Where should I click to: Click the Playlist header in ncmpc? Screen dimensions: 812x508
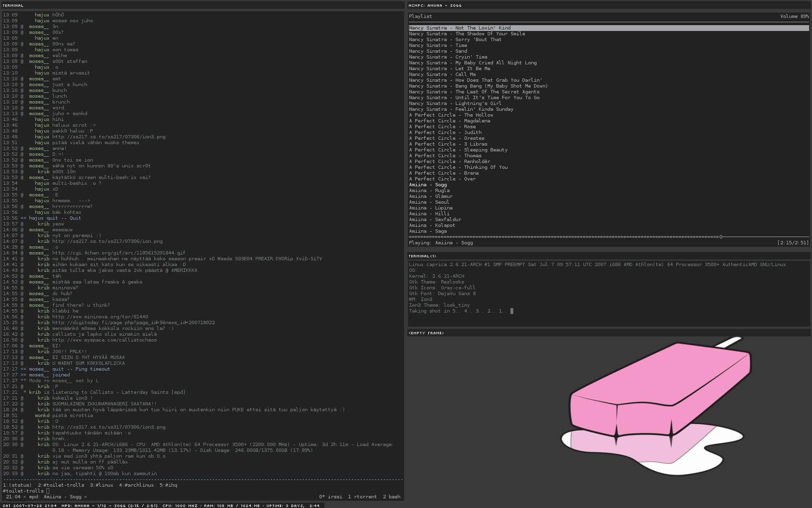pos(420,16)
